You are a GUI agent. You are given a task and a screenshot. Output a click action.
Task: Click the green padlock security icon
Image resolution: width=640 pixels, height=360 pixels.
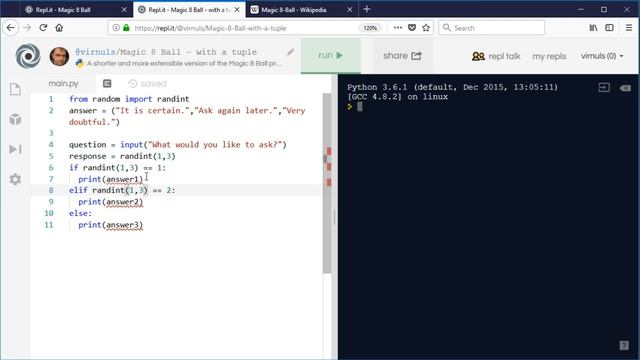127,28
